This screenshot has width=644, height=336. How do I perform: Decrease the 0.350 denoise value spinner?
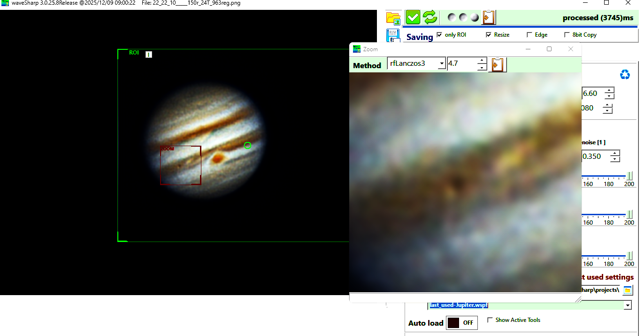click(615, 159)
